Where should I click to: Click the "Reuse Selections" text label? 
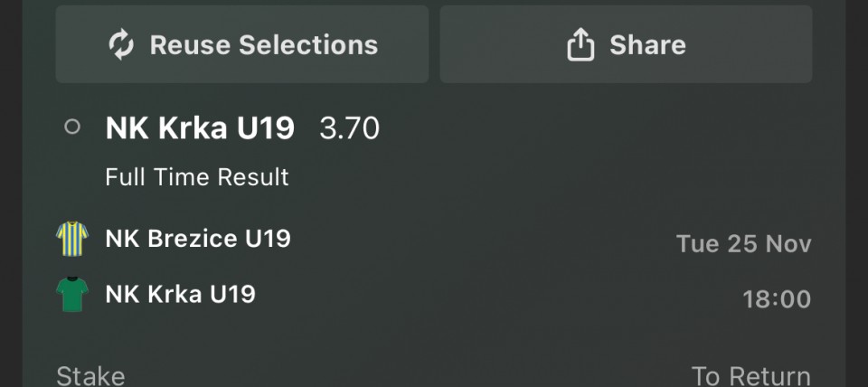point(263,44)
